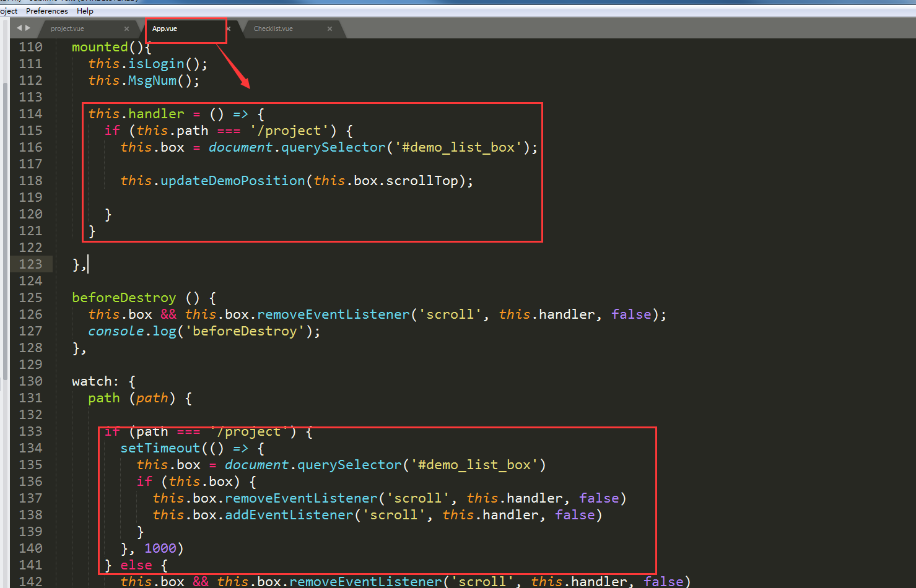Close the project.vue tab
916x588 pixels.
[x=126, y=28]
